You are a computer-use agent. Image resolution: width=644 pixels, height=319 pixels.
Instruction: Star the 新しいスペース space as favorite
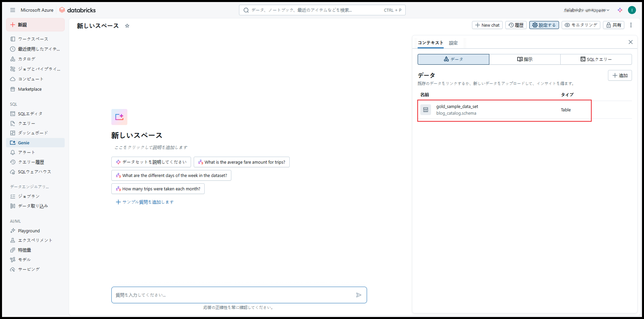pyautogui.click(x=127, y=26)
